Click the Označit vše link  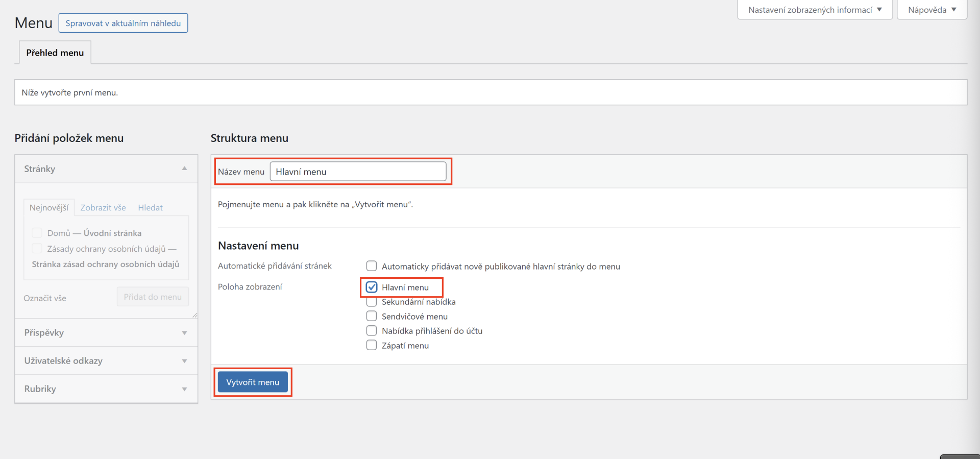[45, 298]
